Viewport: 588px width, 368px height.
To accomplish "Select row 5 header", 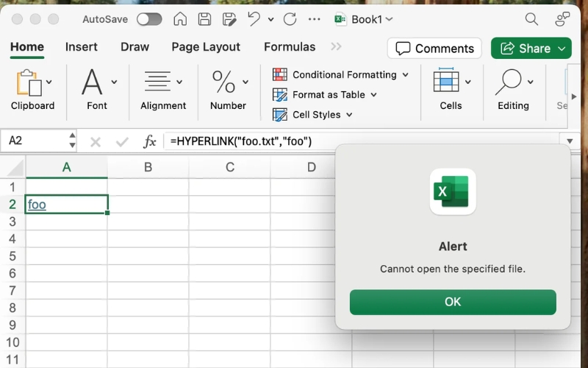I will [x=12, y=256].
